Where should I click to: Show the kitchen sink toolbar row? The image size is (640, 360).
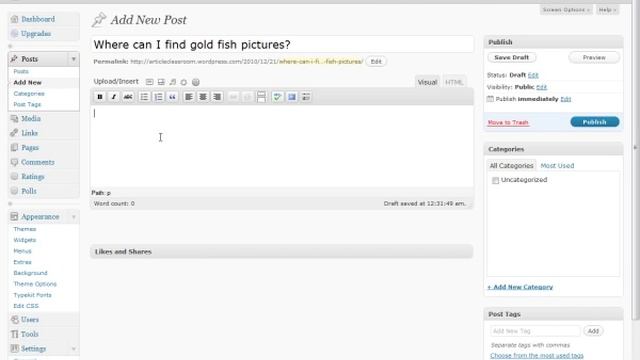[306, 97]
